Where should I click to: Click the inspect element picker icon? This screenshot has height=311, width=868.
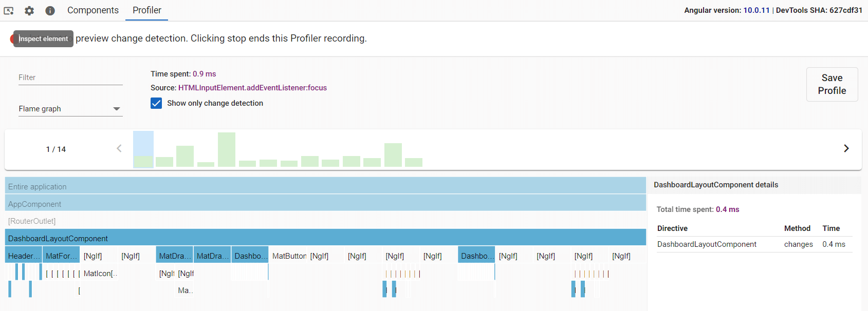(x=9, y=11)
